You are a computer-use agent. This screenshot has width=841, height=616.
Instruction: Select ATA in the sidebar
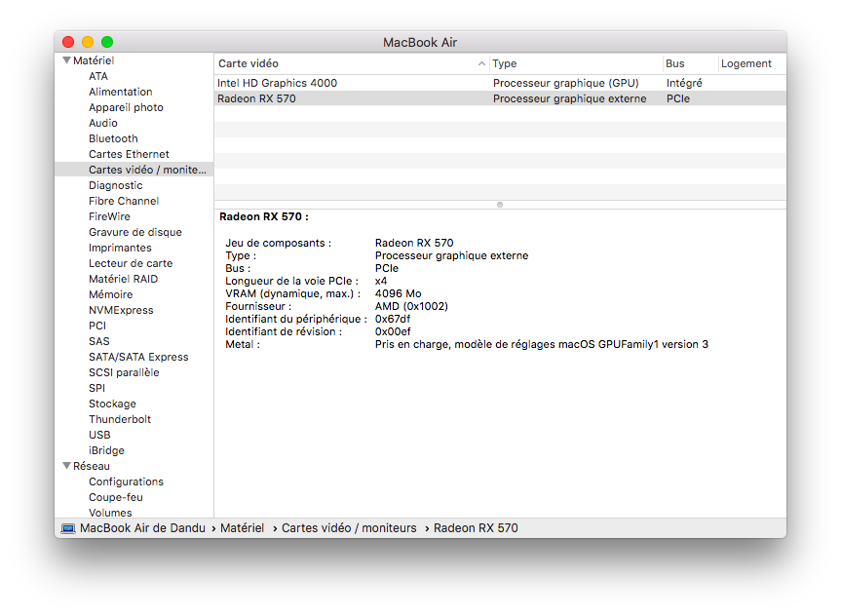coord(98,76)
